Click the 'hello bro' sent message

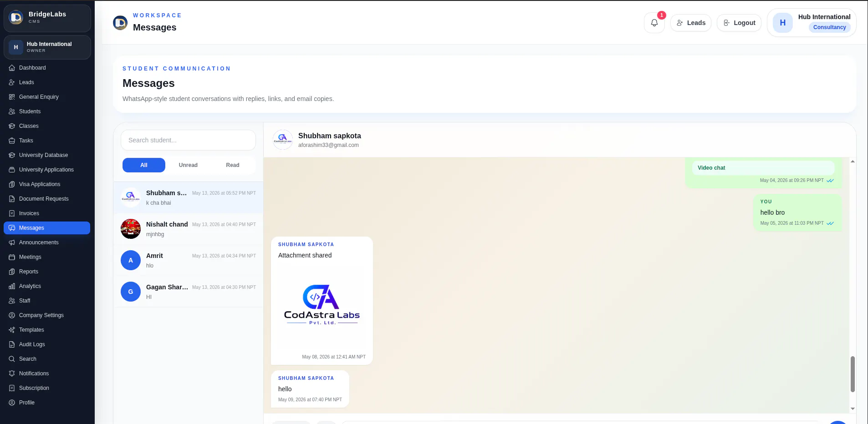pos(798,213)
